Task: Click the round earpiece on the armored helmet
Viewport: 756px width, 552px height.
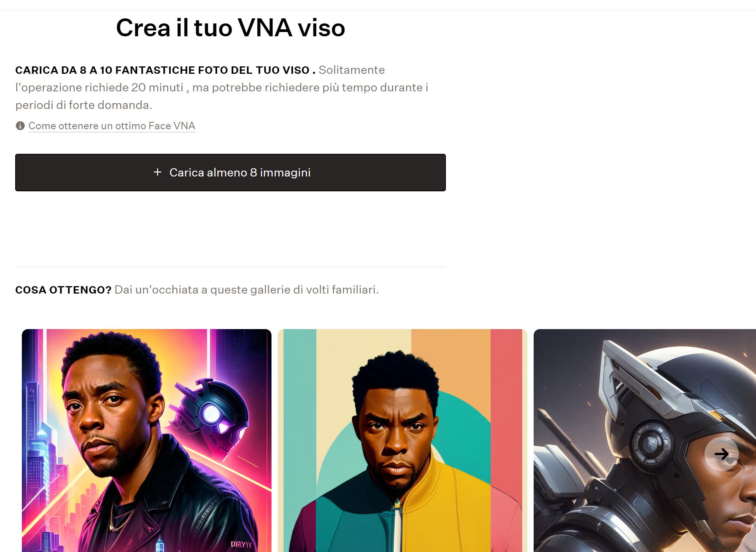Action: (x=651, y=443)
